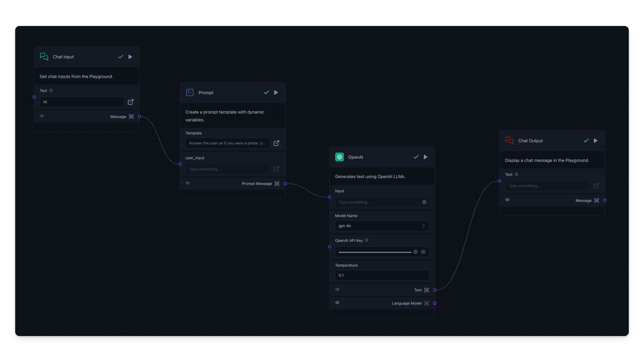Open the Model Name gpt-4o dropdown
The image size is (644, 362).
[x=382, y=226]
